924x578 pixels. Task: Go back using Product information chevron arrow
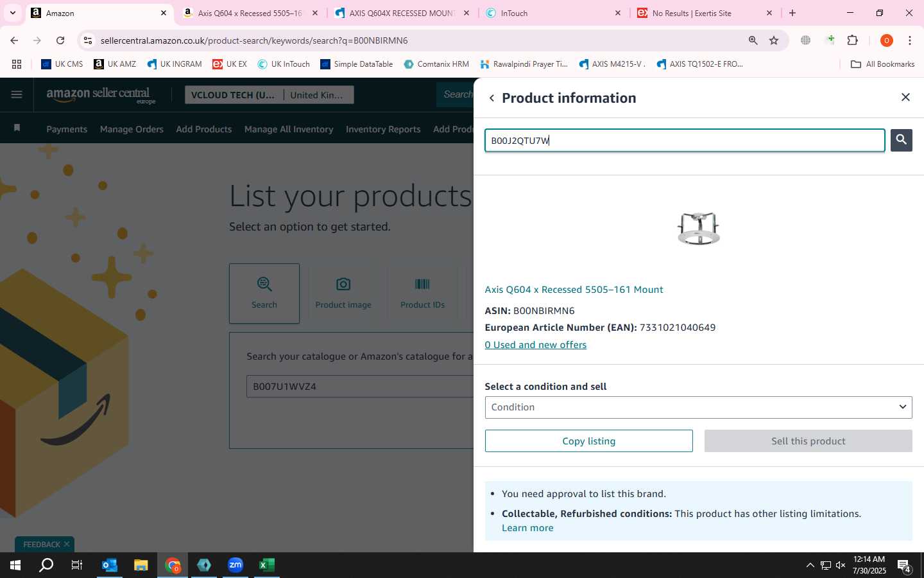(492, 98)
